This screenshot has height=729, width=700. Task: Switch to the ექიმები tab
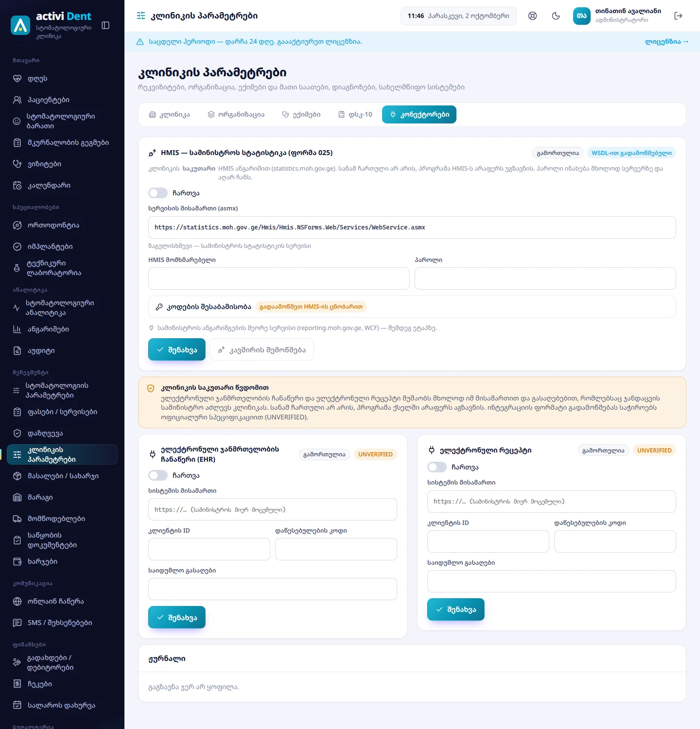(x=301, y=115)
